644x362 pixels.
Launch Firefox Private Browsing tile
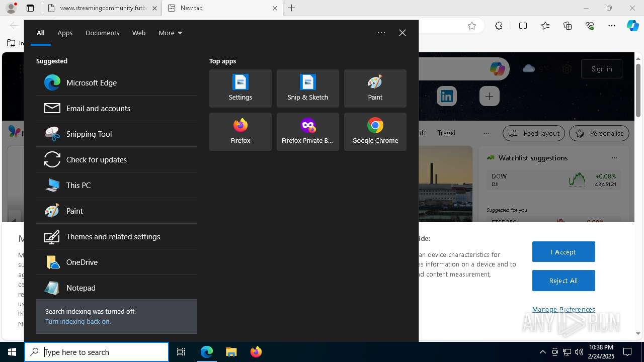(308, 132)
